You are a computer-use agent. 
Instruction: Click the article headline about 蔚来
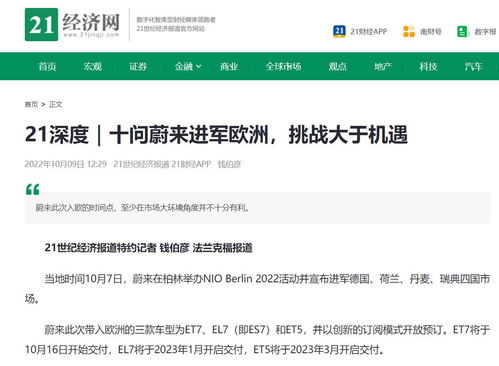tap(216, 135)
